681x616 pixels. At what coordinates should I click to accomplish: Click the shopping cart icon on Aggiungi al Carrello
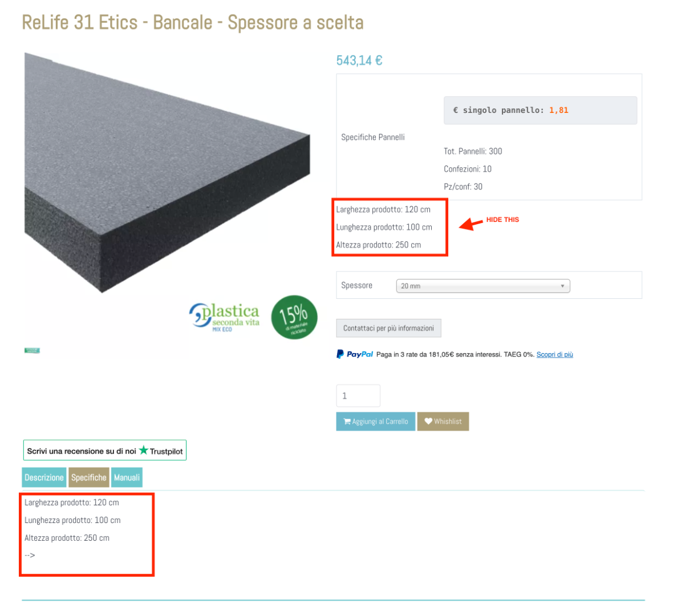pyautogui.click(x=347, y=422)
